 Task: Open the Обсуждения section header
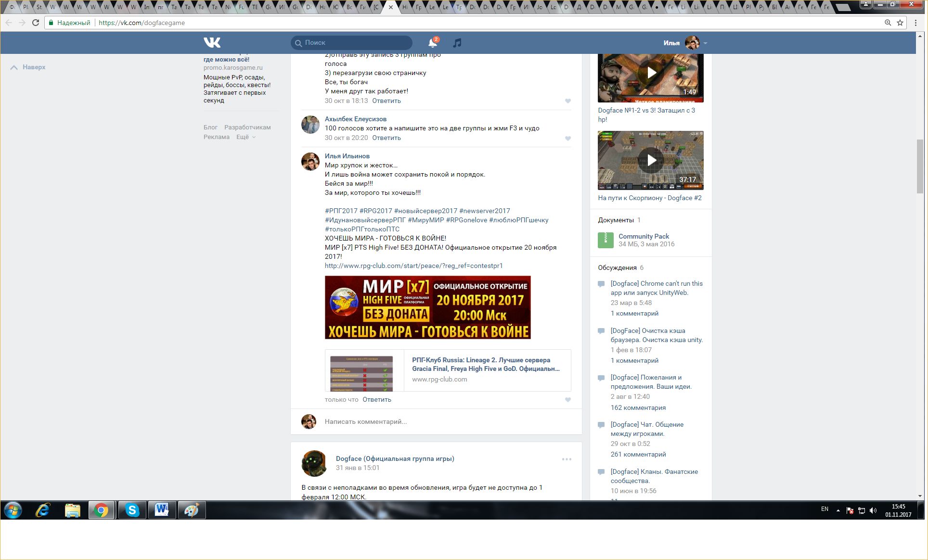(617, 267)
